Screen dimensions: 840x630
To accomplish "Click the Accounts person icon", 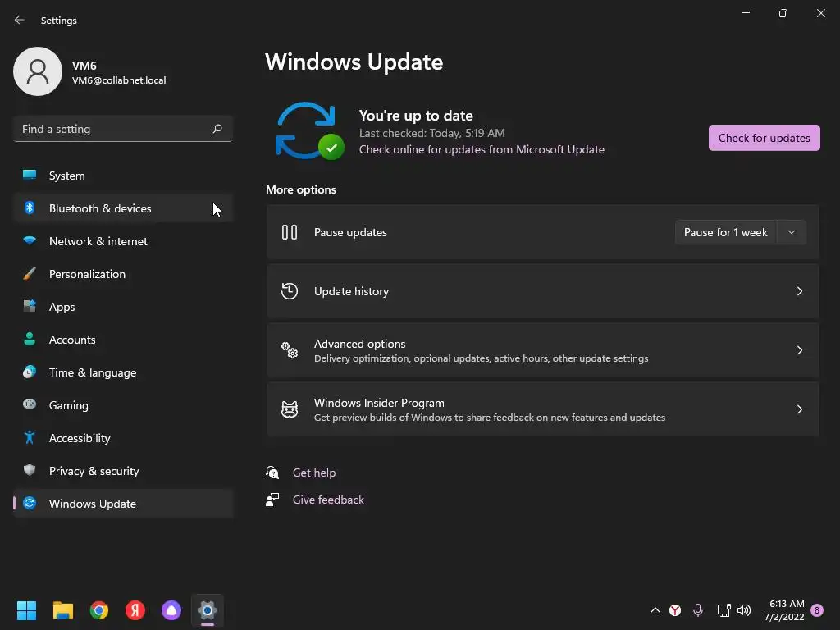I will coord(30,339).
